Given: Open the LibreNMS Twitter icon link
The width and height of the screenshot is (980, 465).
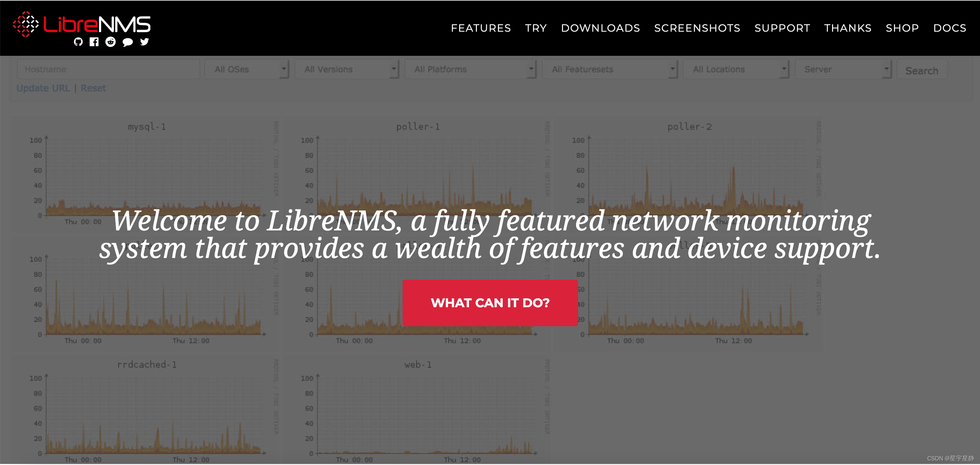Looking at the screenshot, I should pyautogui.click(x=145, y=42).
